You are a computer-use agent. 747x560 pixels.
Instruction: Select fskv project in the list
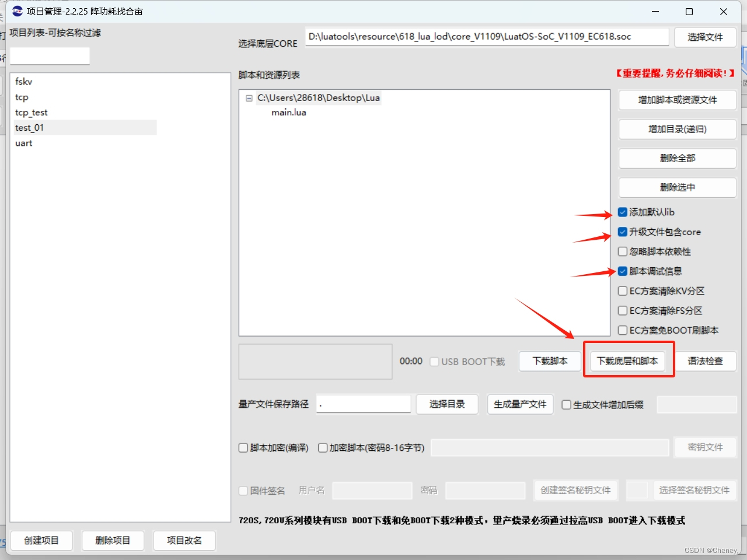coord(85,82)
